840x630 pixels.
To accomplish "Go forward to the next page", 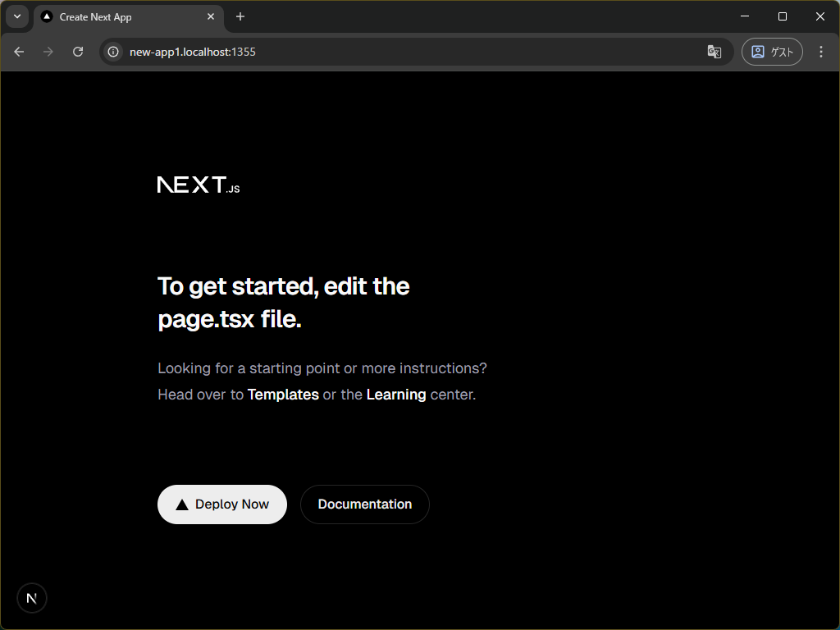I will click(x=48, y=52).
